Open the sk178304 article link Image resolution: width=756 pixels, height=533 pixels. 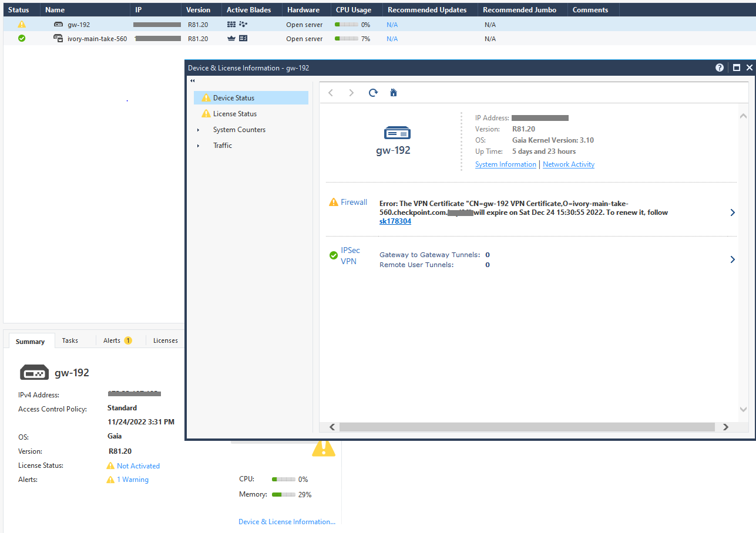[395, 221]
